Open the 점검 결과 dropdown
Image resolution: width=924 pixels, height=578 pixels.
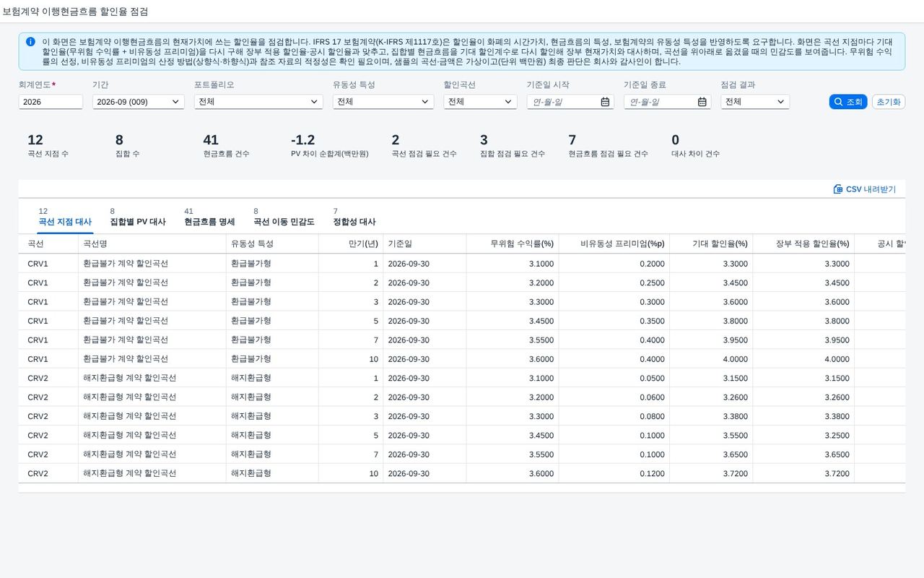pyautogui.click(x=755, y=102)
